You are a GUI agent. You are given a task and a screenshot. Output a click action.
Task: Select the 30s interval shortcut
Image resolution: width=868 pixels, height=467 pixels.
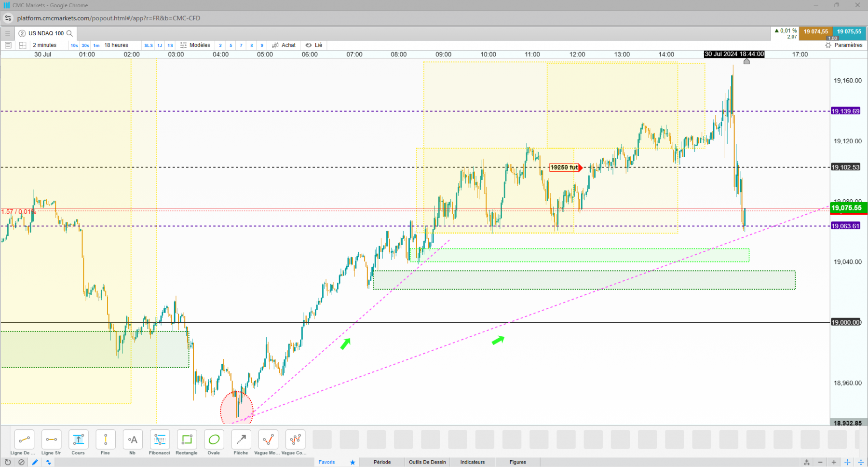tap(85, 45)
